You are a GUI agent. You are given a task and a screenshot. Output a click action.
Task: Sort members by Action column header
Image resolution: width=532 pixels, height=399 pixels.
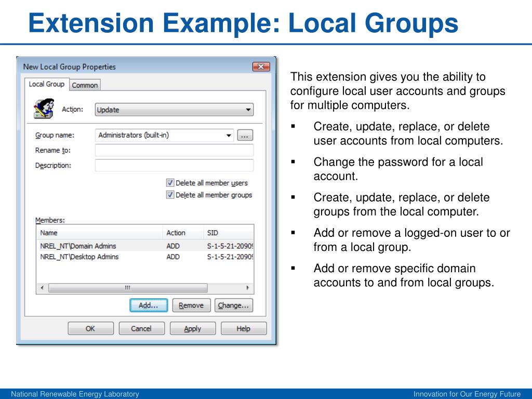click(183, 233)
